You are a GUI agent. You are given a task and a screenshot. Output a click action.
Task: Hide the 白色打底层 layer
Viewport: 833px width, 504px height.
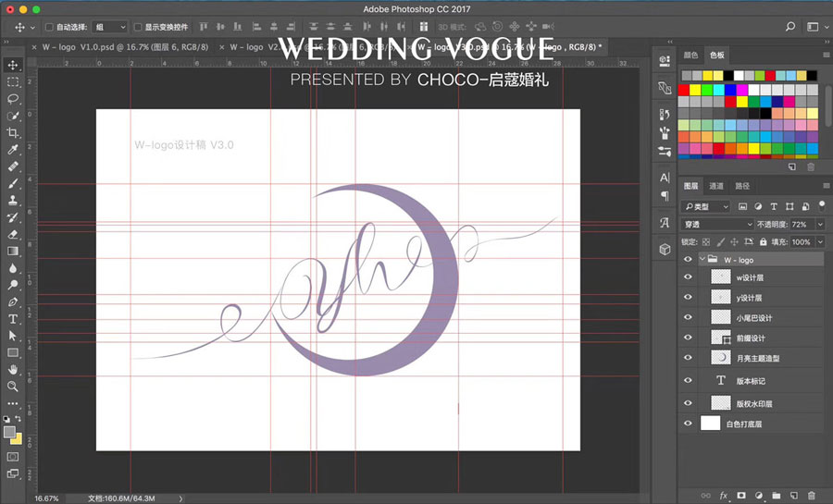coord(687,424)
